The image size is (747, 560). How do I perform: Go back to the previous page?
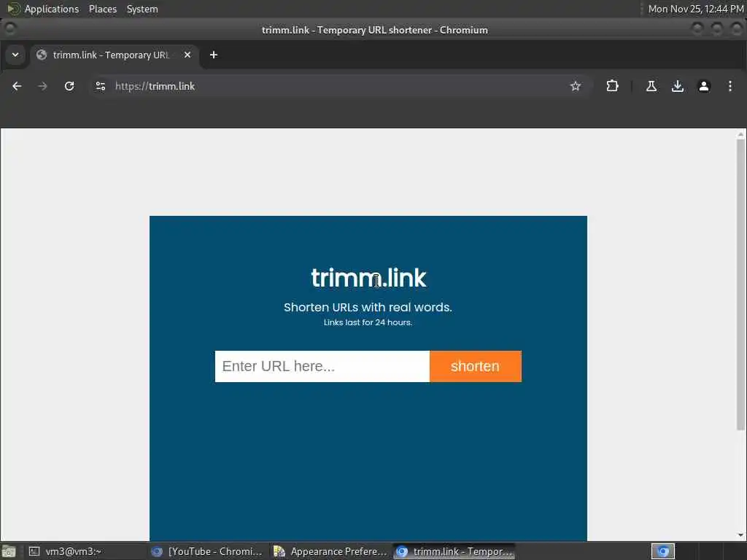coord(17,86)
